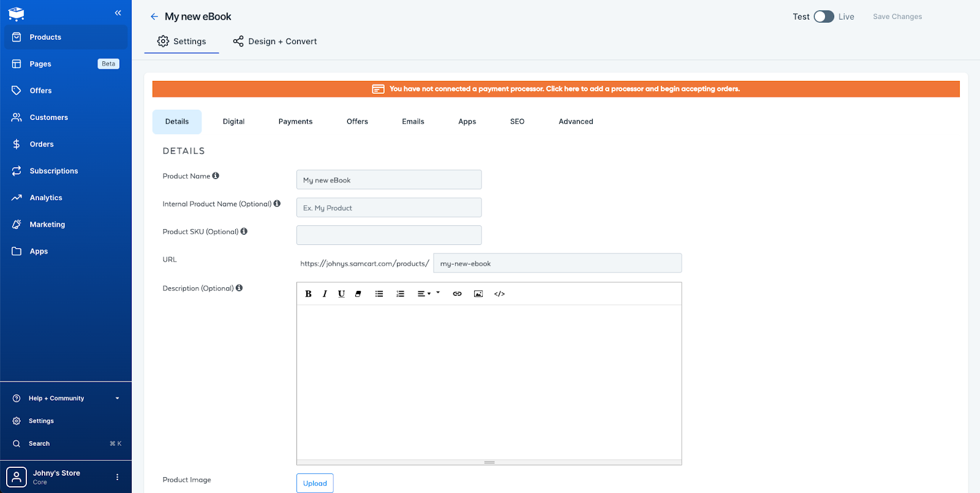Open the Emails tab
The width and height of the screenshot is (980, 493).
(x=413, y=122)
